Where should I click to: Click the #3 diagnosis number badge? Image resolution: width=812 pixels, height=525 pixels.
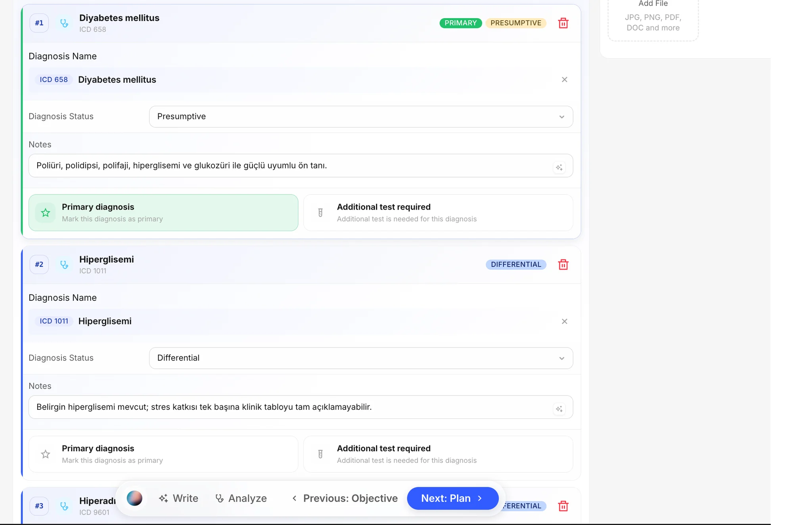tap(39, 506)
